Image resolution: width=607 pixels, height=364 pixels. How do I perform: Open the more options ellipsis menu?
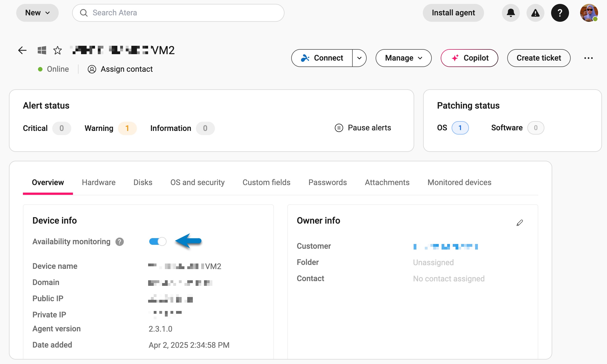pos(589,58)
